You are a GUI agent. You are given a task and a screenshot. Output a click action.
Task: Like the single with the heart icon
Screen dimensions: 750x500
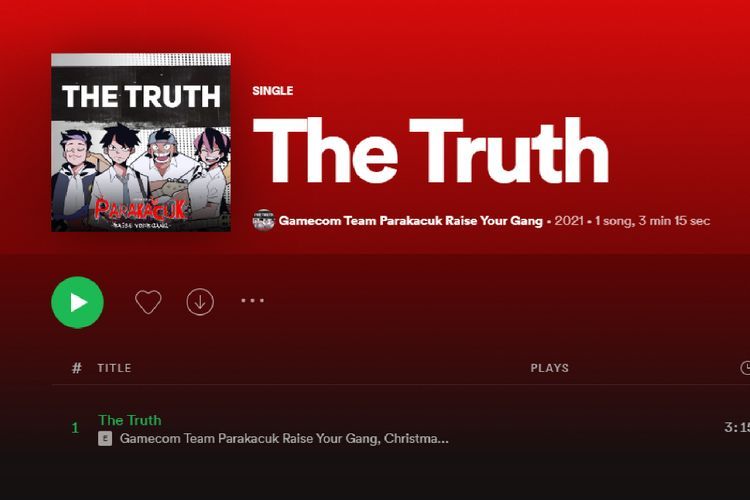(148, 302)
